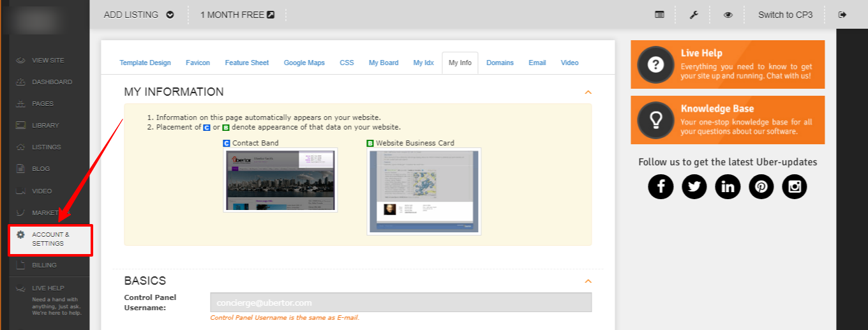
Task: Open the Contact Band preview thumbnail
Action: pyautogui.click(x=280, y=180)
